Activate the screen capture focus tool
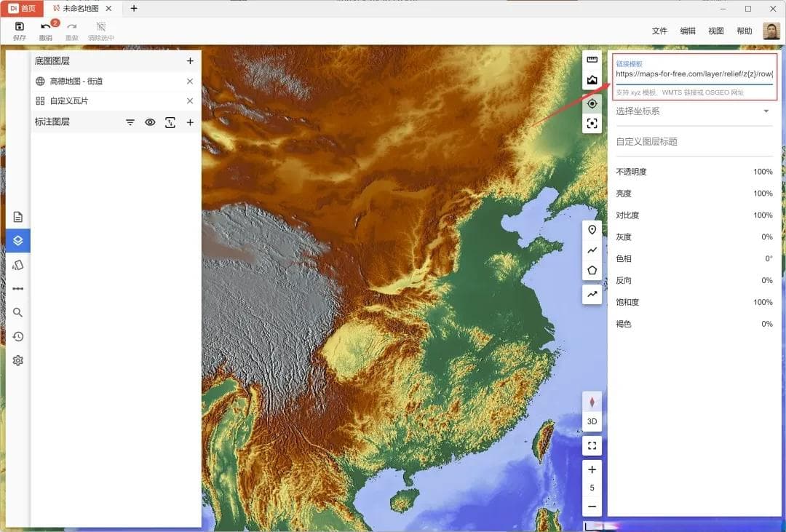Image resolution: width=786 pixels, height=532 pixels. click(x=592, y=123)
